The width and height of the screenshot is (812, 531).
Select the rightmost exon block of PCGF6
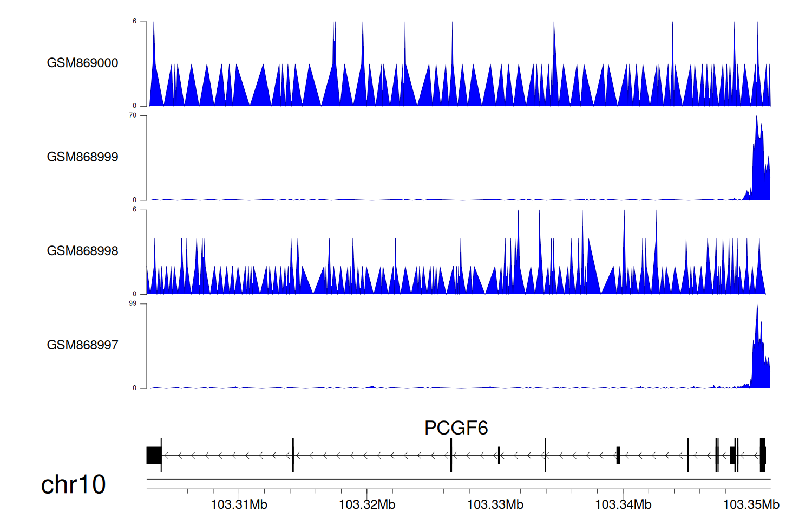(x=762, y=455)
